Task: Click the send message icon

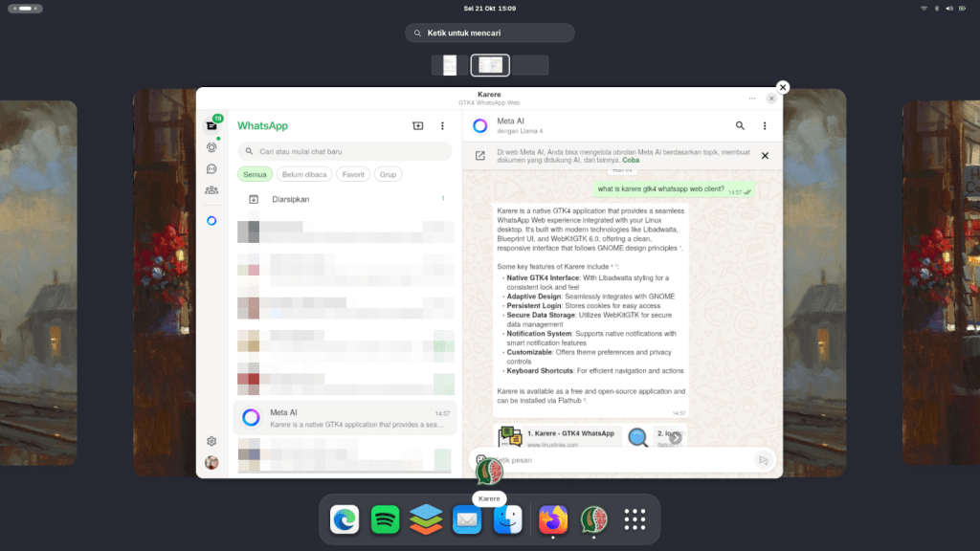Action: (x=764, y=460)
